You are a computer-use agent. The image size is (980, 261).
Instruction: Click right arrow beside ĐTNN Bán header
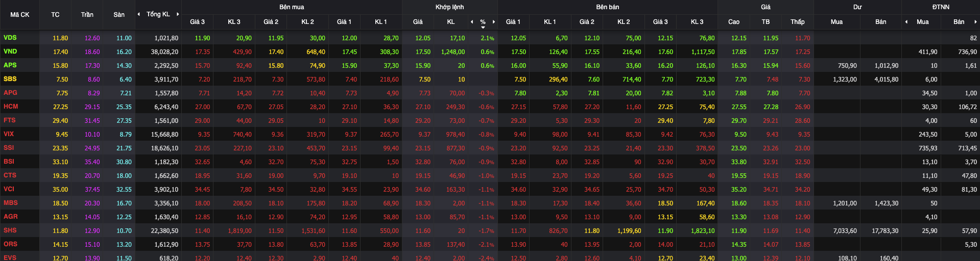click(x=975, y=22)
